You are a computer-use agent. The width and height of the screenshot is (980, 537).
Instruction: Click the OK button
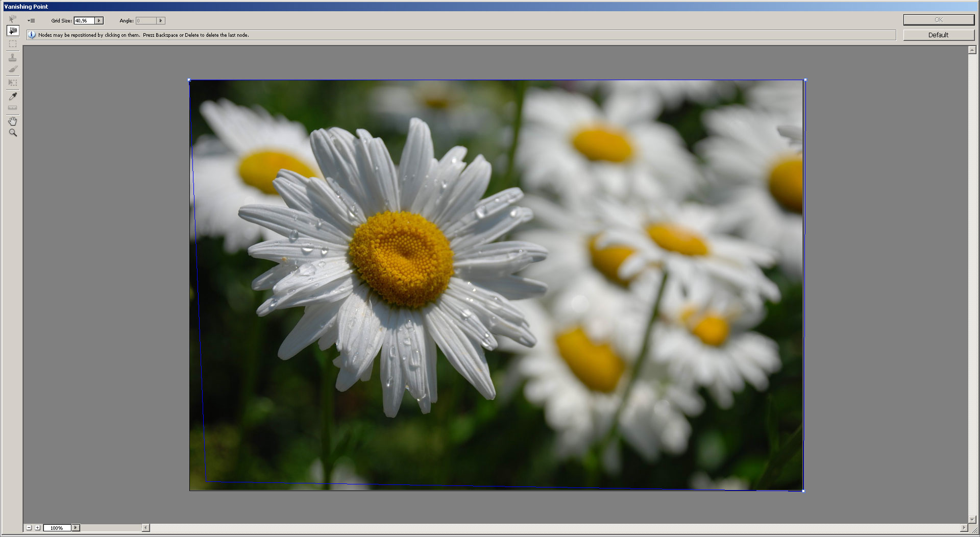[938, 20]
